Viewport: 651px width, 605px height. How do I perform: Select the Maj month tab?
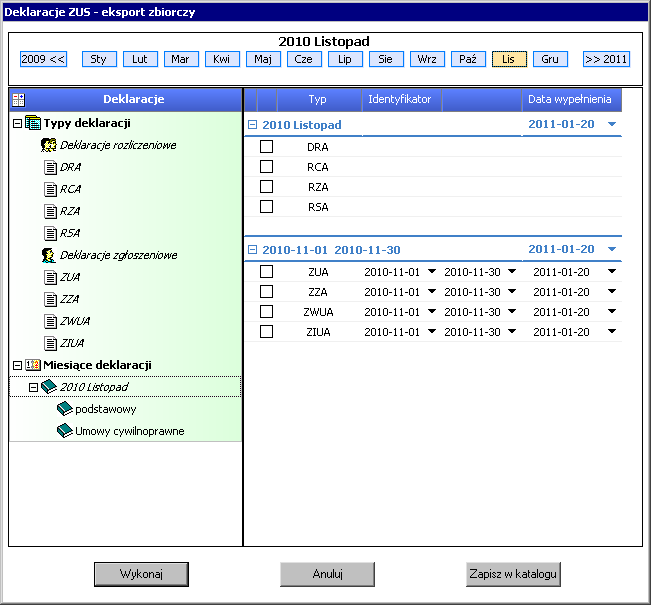[x=263, y=59]
